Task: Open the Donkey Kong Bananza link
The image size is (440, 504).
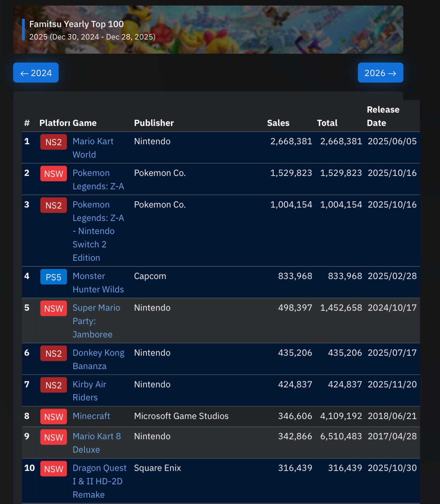Action: click(x=98, y=359)
